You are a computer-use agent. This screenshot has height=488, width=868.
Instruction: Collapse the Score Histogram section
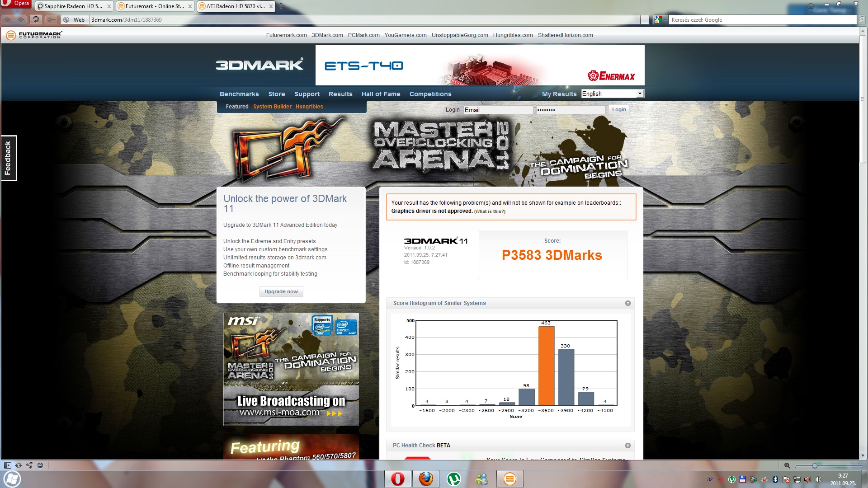627,303
